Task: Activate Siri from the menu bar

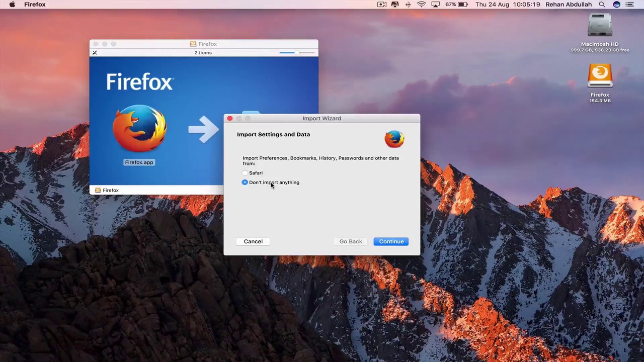Action: 616,5
